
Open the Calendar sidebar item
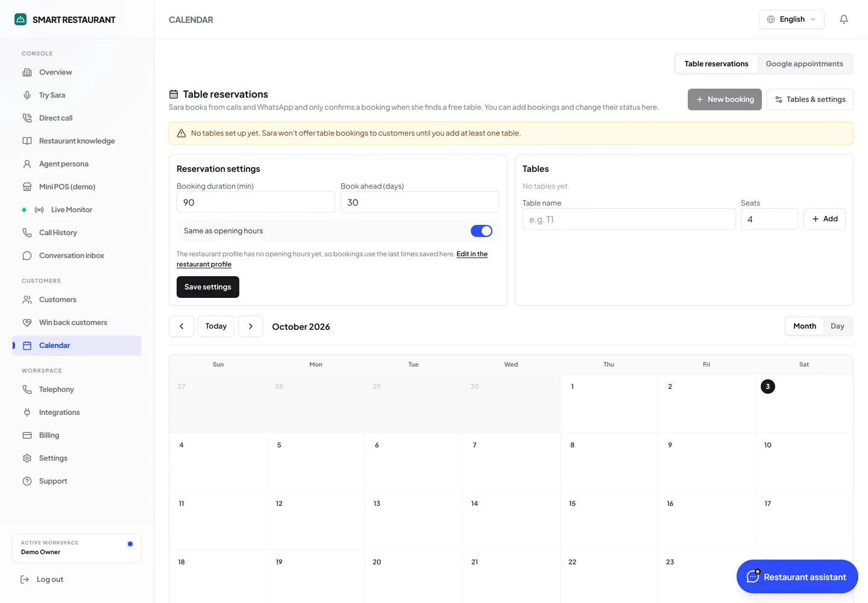coord(77,346)
